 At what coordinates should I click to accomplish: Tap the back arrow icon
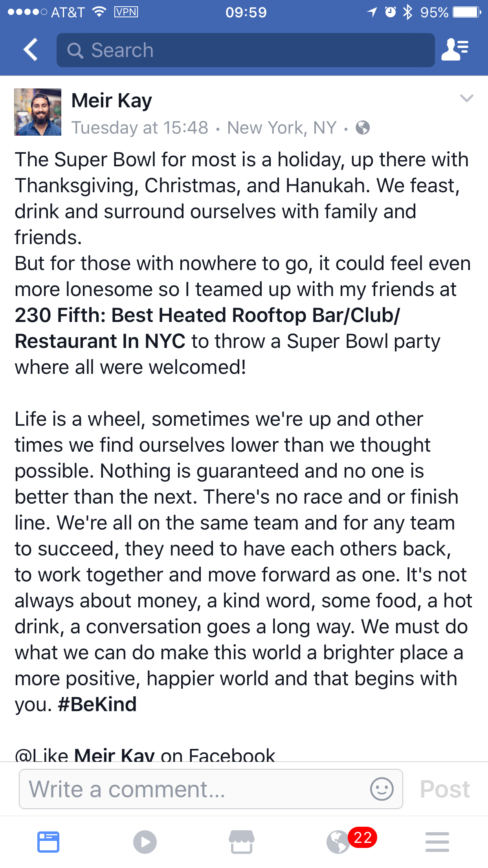pyautogui.click(x=31, y=50)
